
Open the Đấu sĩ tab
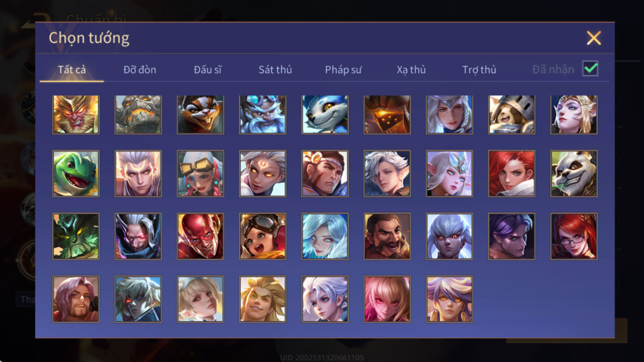(x=207, y=70)
